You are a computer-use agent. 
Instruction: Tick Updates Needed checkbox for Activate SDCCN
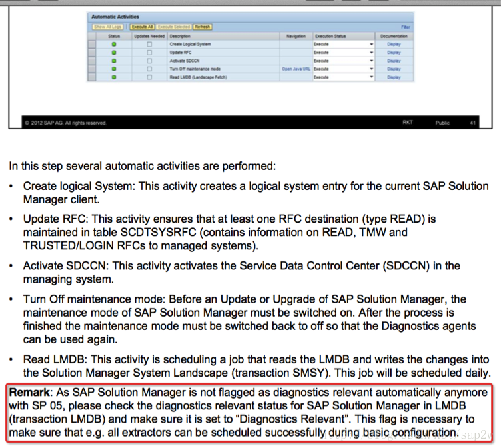149,61
